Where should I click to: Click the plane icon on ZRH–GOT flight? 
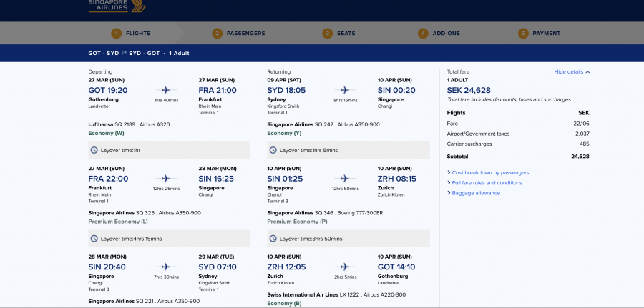tap(346, 267)
